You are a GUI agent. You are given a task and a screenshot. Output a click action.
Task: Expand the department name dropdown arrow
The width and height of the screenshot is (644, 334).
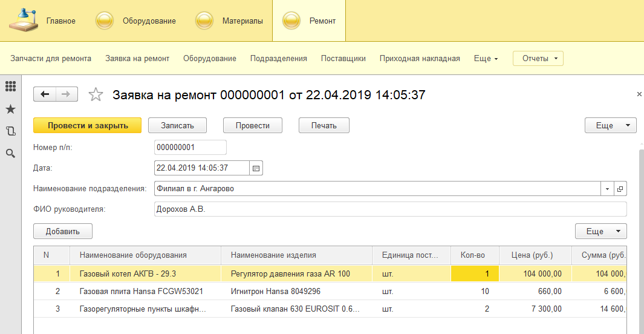click(x=607, y=189)
